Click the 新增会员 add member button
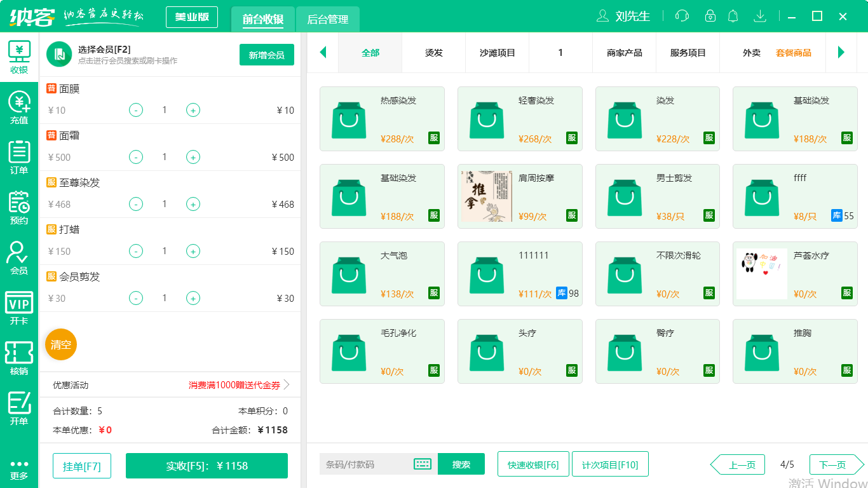Screen dimensions: 868x488 (x=266, y=55)
